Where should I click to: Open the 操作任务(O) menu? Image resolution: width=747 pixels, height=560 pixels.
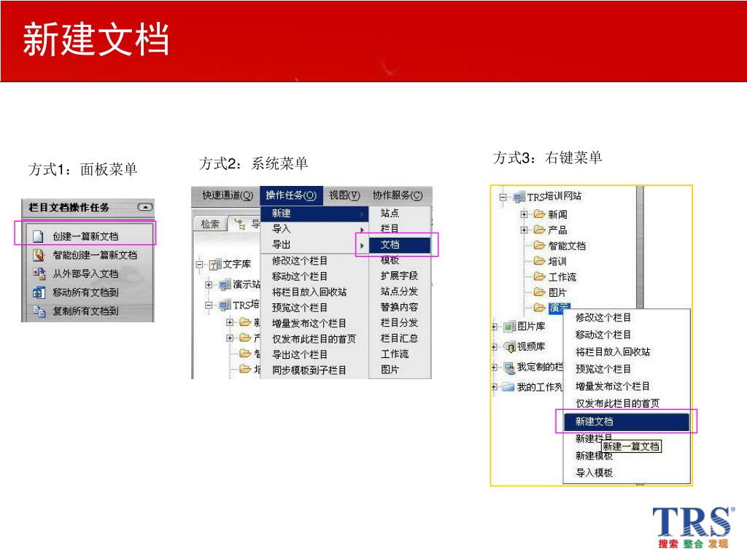[291, 195]
